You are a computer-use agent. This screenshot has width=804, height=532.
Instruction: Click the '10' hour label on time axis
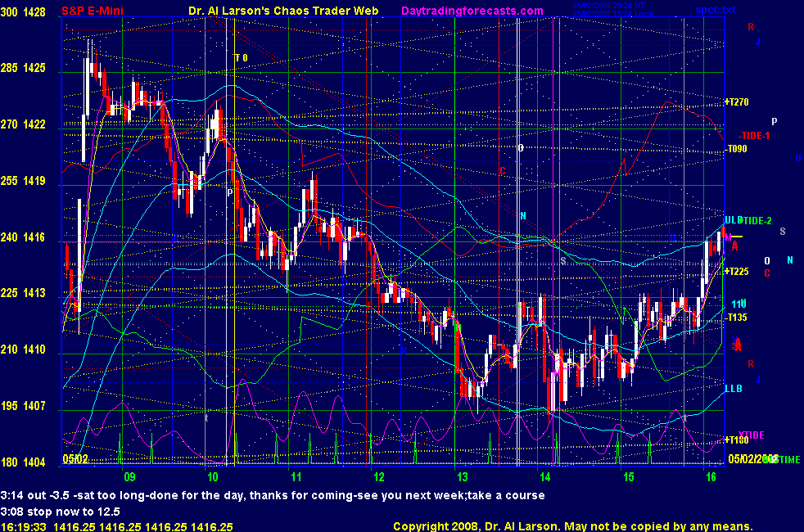212,477
